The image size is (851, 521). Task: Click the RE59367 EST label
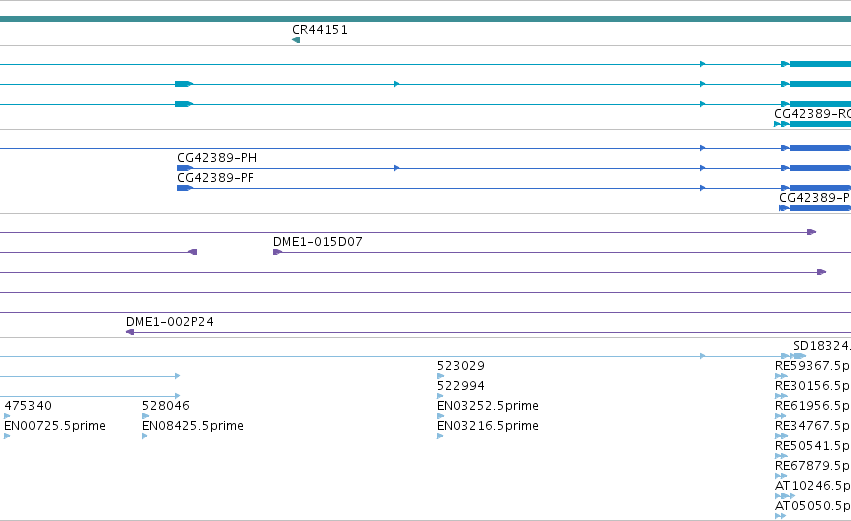(812, 366)
